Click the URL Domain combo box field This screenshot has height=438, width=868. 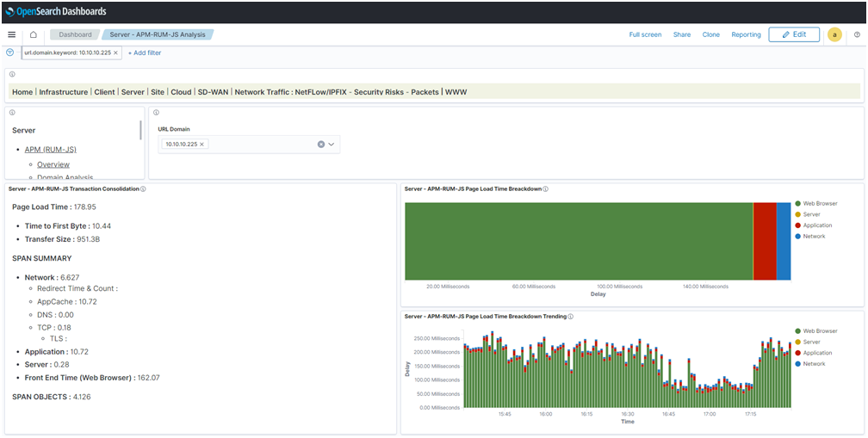coord(249,145)
